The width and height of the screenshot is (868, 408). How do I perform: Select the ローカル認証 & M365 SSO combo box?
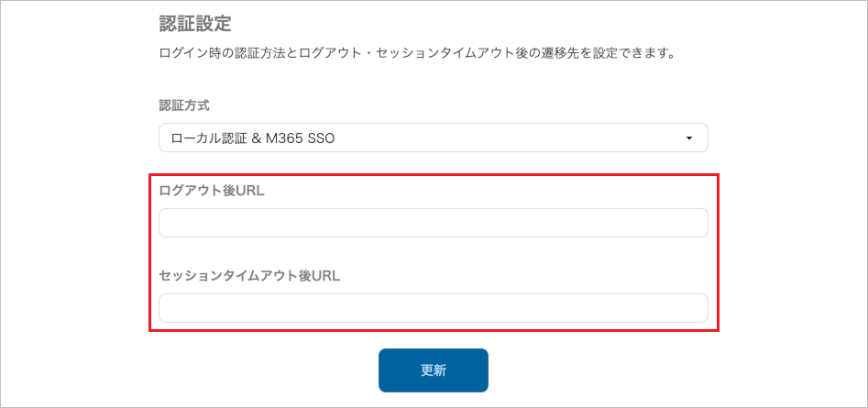point(433,138)
